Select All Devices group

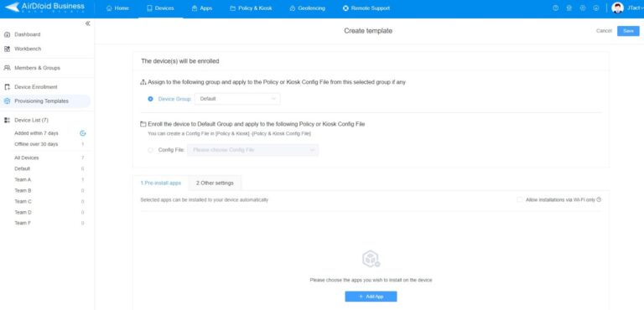click(27, 158)
